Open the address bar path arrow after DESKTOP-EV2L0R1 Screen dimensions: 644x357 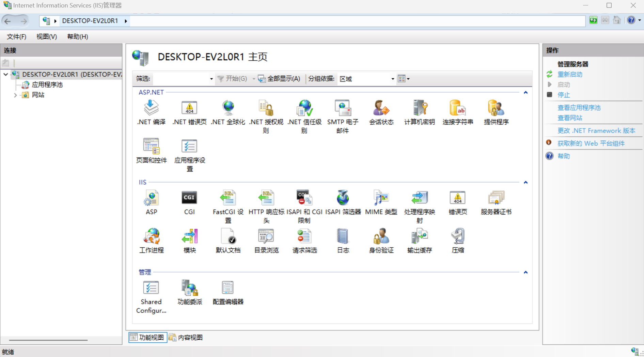126,21
